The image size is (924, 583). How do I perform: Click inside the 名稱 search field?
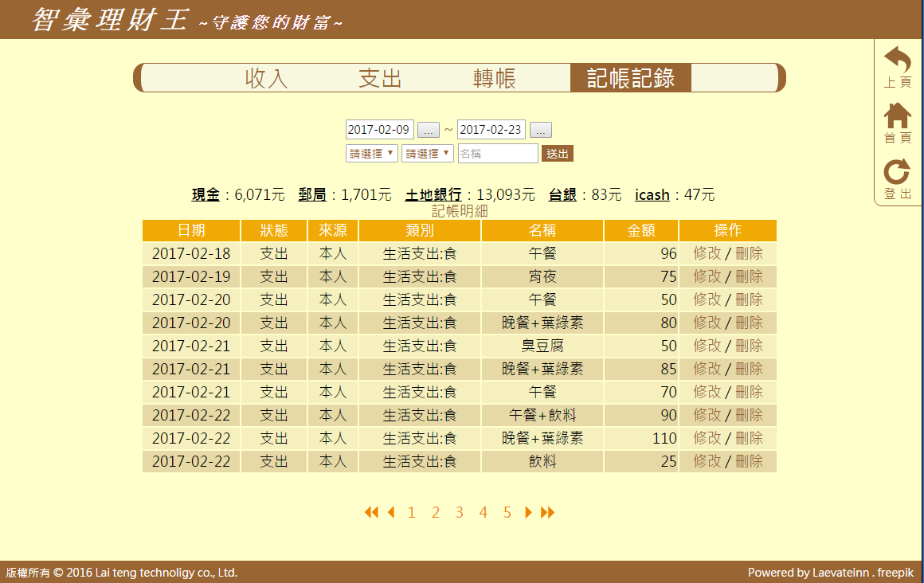tap(498, 154)
